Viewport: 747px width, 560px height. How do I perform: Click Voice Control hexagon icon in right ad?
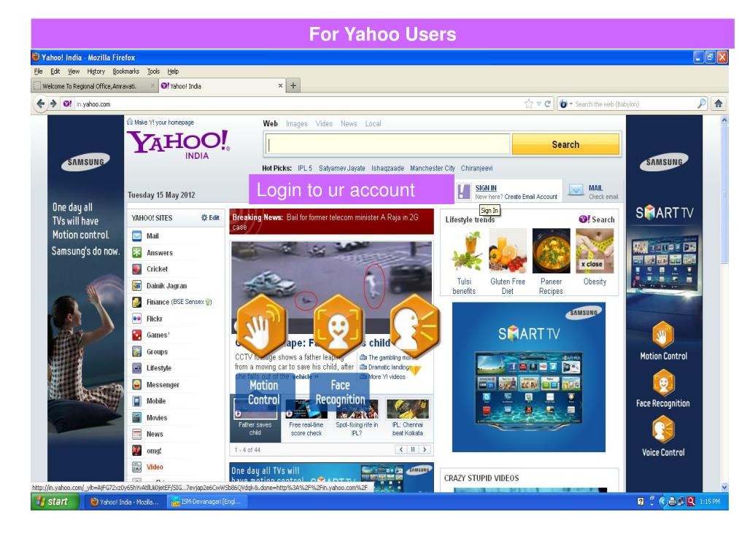pyautogui.click(x=663, y=430)
